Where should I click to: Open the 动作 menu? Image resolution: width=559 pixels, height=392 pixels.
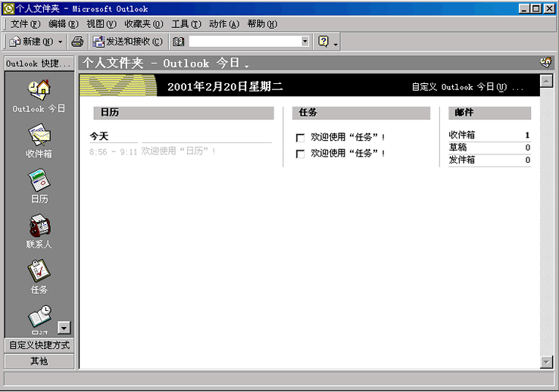[x=224, y=24]
